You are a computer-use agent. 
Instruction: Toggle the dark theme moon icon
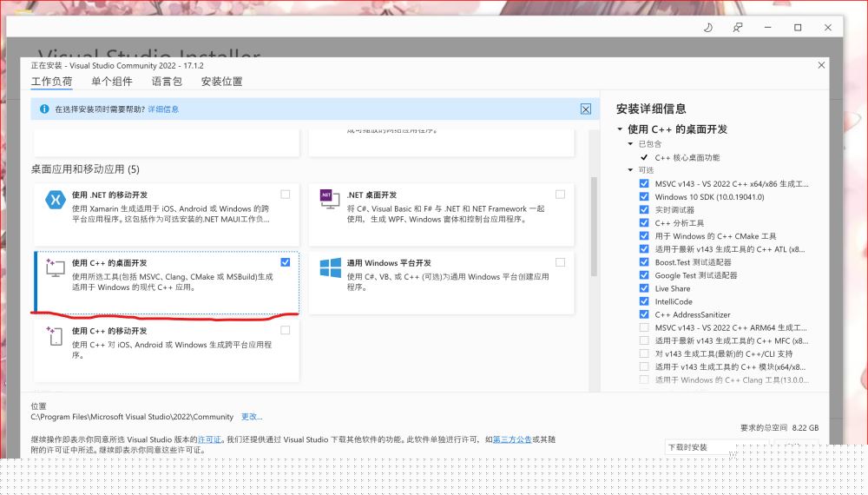[x=707, y=28]
